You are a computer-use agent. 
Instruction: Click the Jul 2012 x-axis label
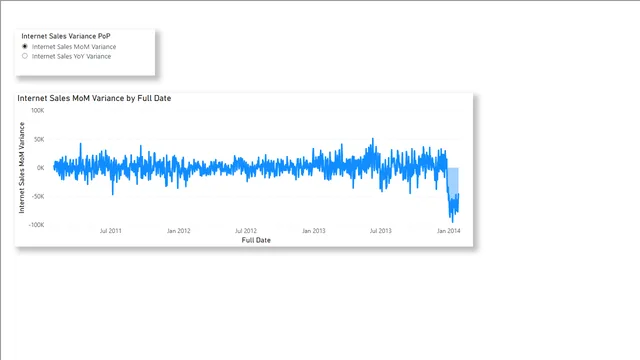[x=246, y=231]
